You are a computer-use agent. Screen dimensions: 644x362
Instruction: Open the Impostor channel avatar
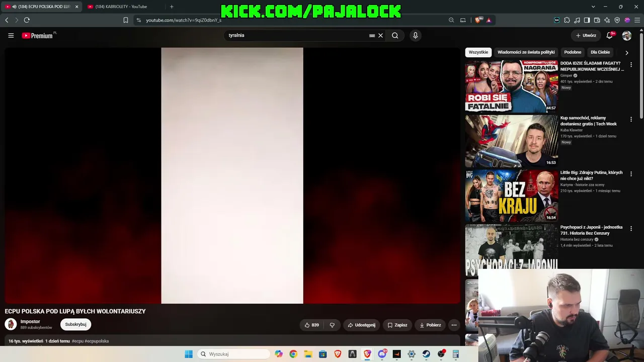[x=11, y=324]
